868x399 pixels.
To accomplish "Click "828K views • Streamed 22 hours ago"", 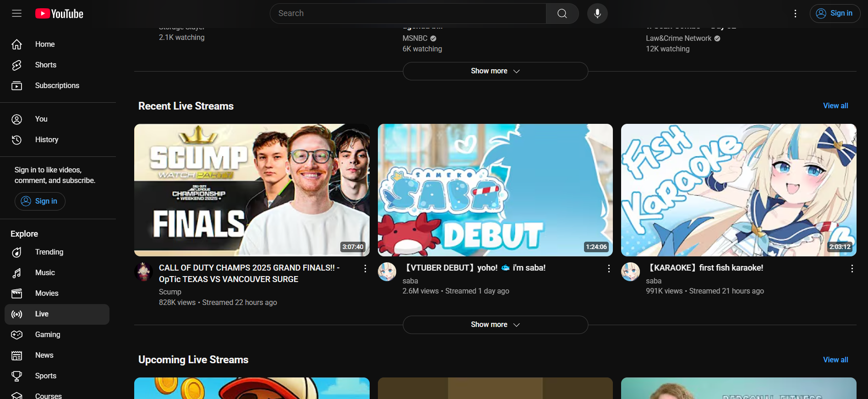I will 218,303.
